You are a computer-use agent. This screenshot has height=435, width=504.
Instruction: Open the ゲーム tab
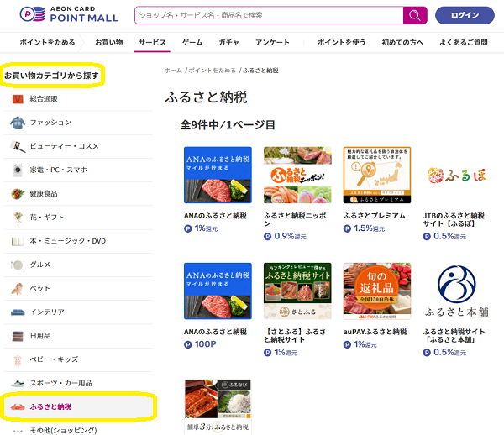[x=192, y=42]
